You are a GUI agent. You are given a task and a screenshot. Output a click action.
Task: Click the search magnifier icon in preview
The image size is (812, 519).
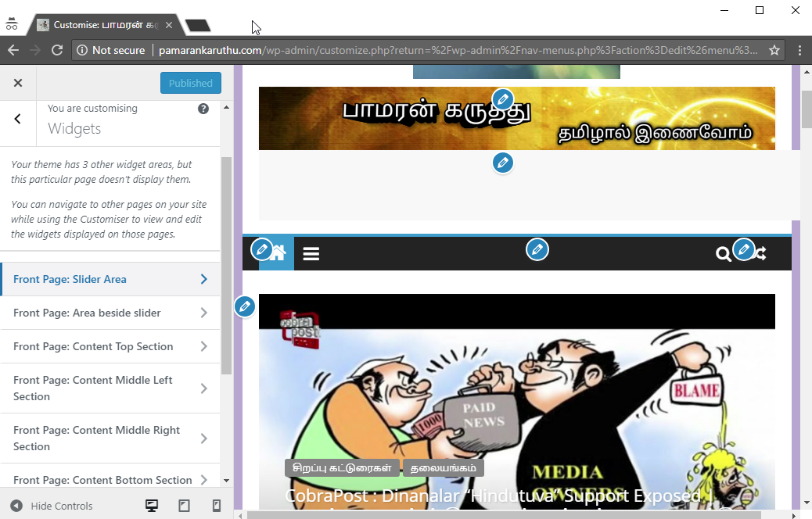(x=724, y=254)
